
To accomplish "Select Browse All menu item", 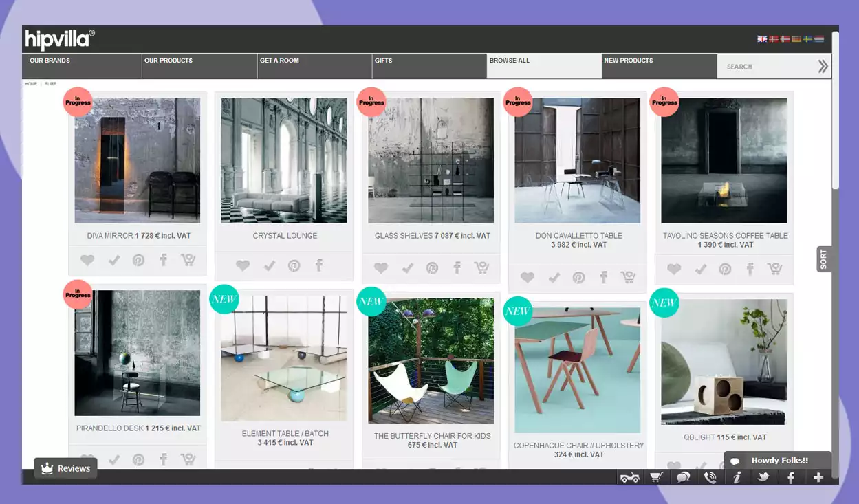I will pos(544,66).
